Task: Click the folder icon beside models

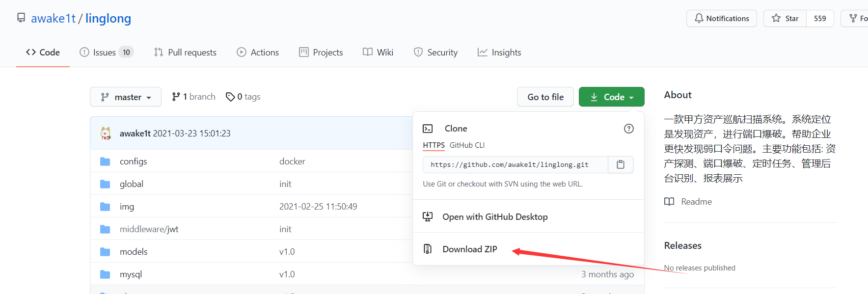Action: pyautogui.click(x=105, y=251)
